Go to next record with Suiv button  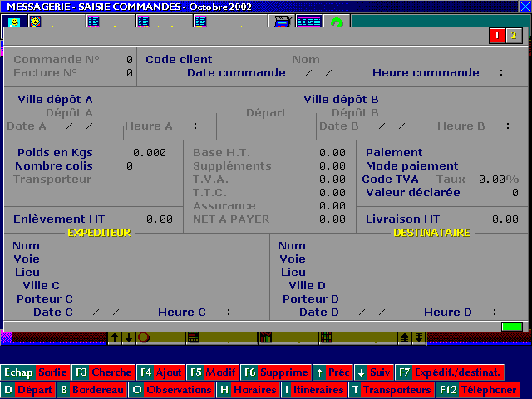(374, 372)
